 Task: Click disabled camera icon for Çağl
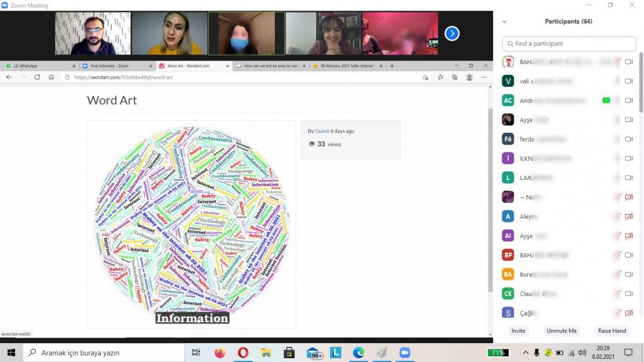[629, 313]
